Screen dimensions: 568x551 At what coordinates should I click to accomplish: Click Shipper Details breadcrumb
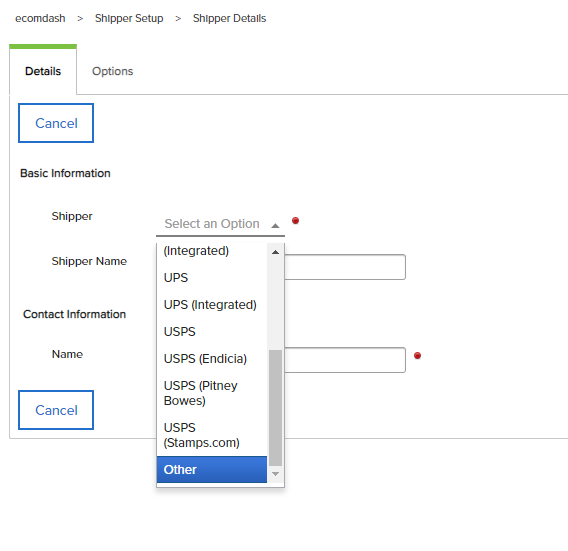click(x=229, y=18)
